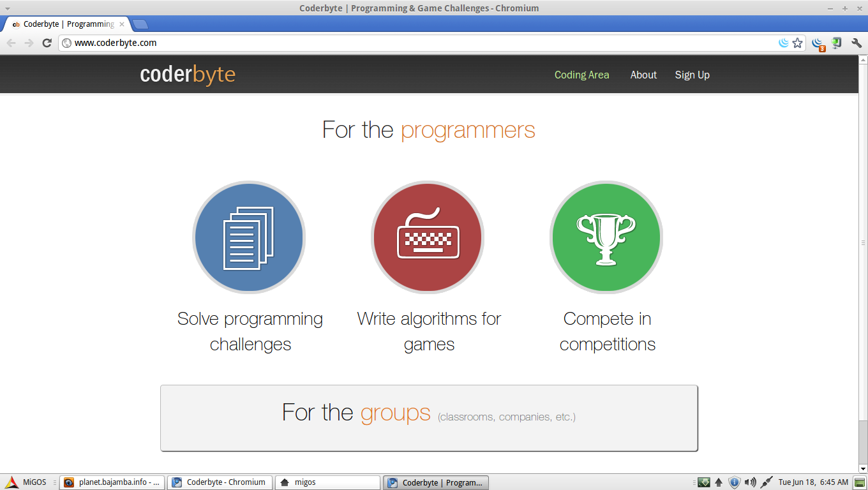Image resolution: width=868 pixels, height=490 pixels.
Task: Click 'Write algorithms for games' text
Action: pos(429,331)
